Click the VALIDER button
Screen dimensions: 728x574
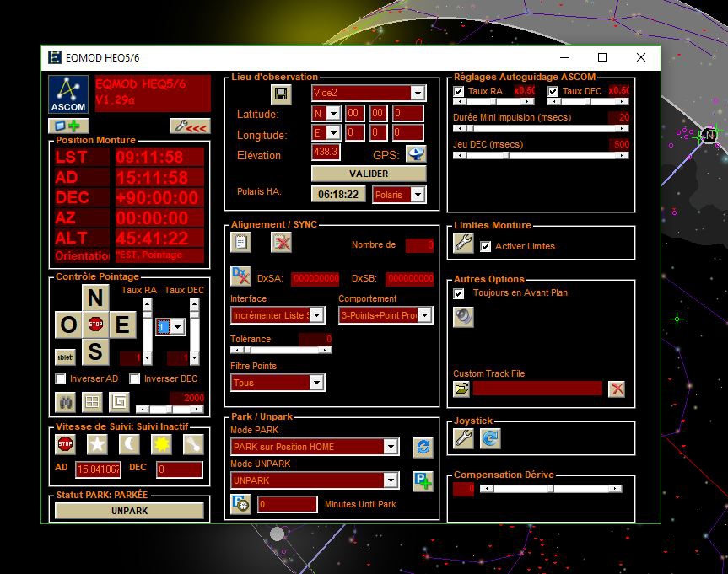369,174
